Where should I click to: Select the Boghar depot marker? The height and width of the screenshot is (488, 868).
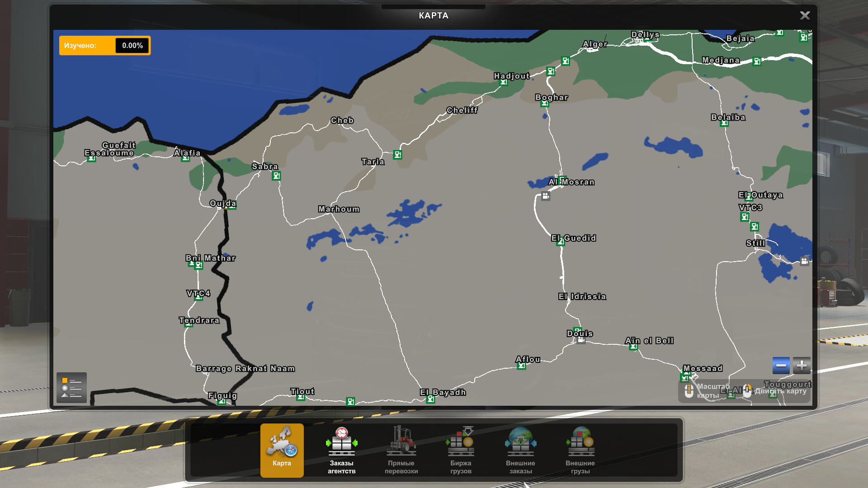pyautogui.click(x=545, y=103)
